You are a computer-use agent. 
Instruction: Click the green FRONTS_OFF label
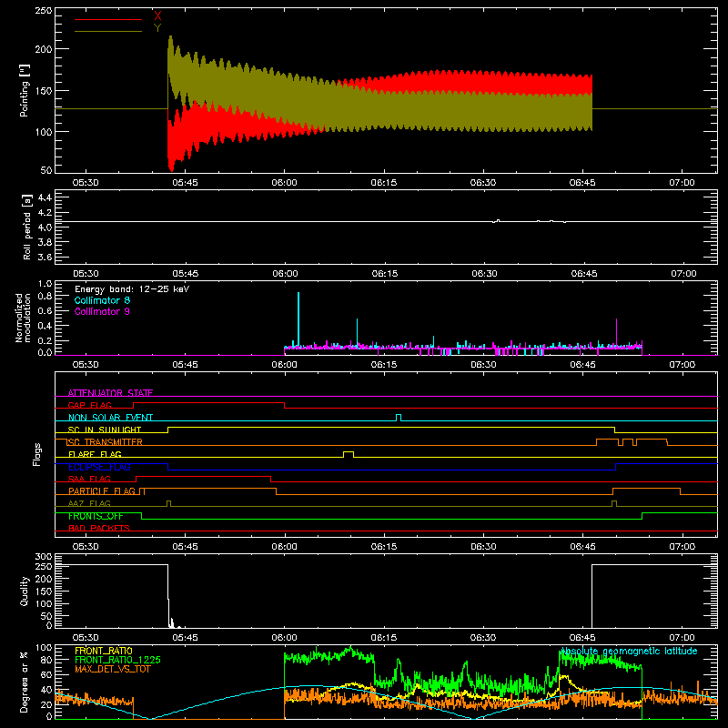pos(96,516)
